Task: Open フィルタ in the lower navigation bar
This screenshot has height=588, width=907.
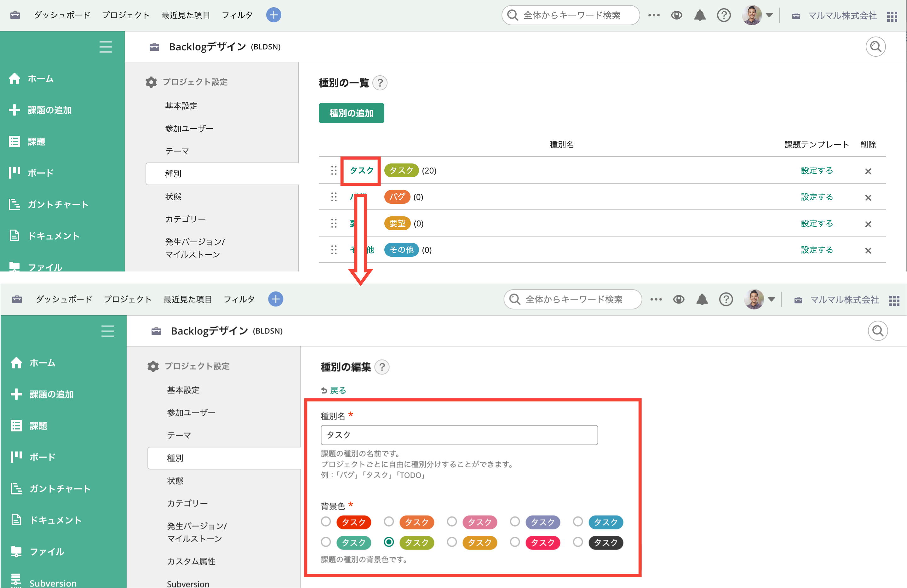Action: (x=239, y=300)
